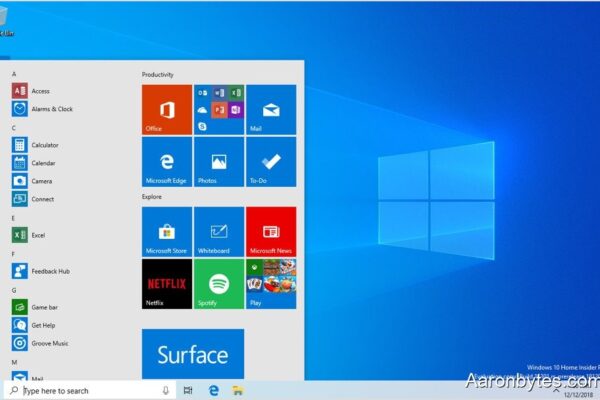The height and width of the screenshot is (400, 600).
Task: Launch Alarms & Clock app
Action: (x=50, y=109)
